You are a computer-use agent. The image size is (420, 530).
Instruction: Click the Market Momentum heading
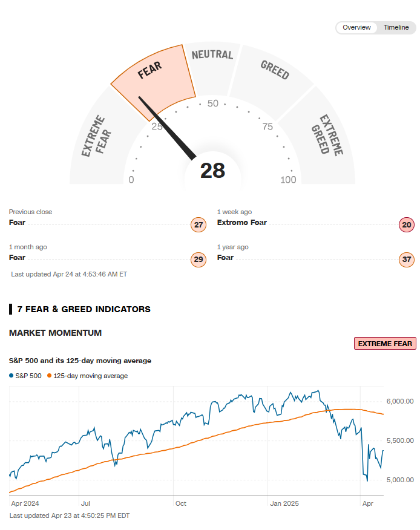(x=55, y=333)
